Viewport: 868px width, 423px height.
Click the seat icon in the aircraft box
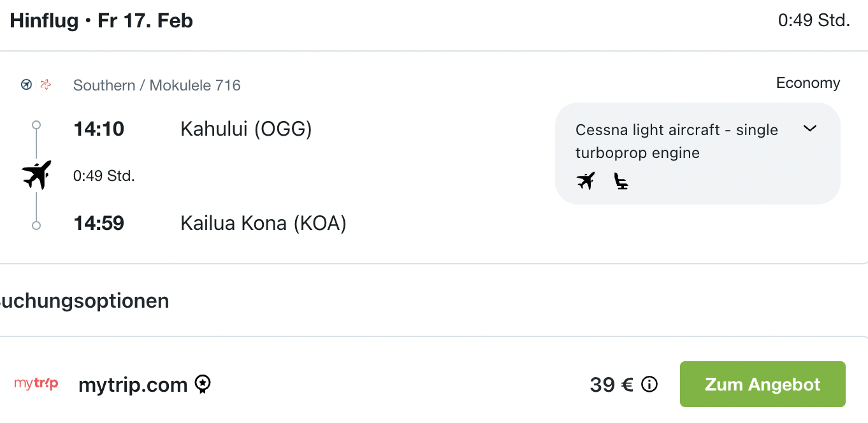click(x=621, y=181)
